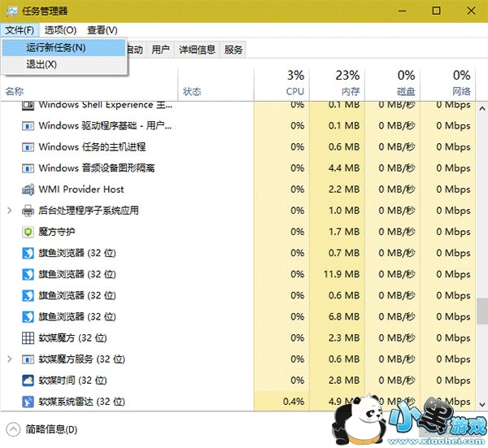The height and width of the screenshot is (448, 488).
Task: Click the green shield icon of 魔方守护
Action: pyautogui.click(x=28, y=232)
